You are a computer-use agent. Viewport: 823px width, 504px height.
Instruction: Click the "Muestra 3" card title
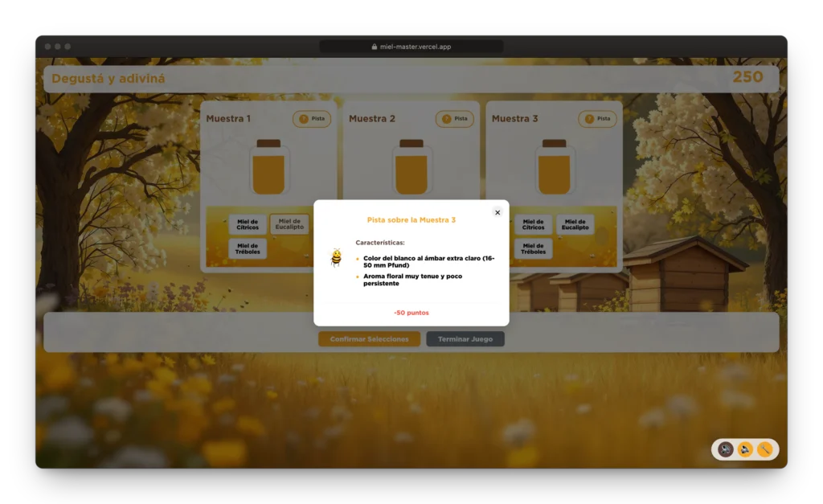tap(515, 119)
